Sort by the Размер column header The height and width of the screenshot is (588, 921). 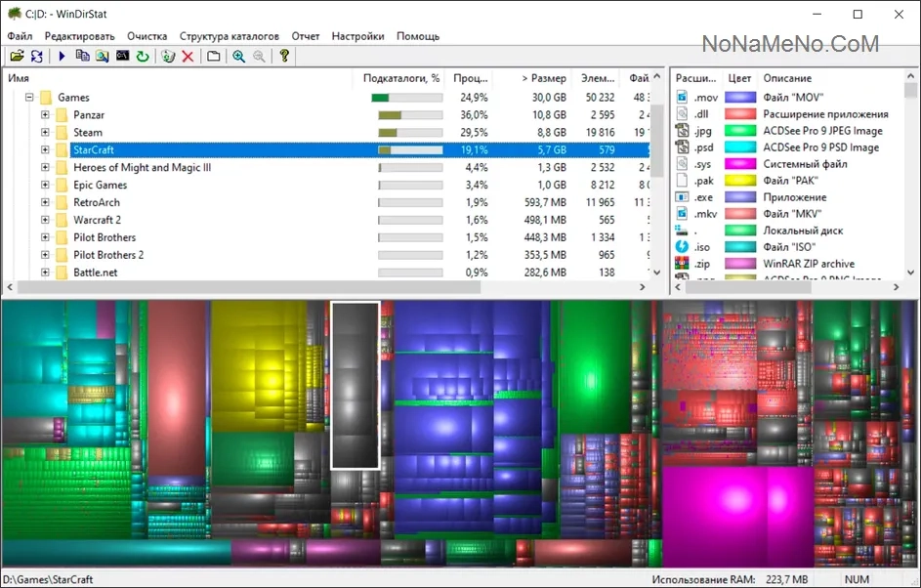coord(543,78)
